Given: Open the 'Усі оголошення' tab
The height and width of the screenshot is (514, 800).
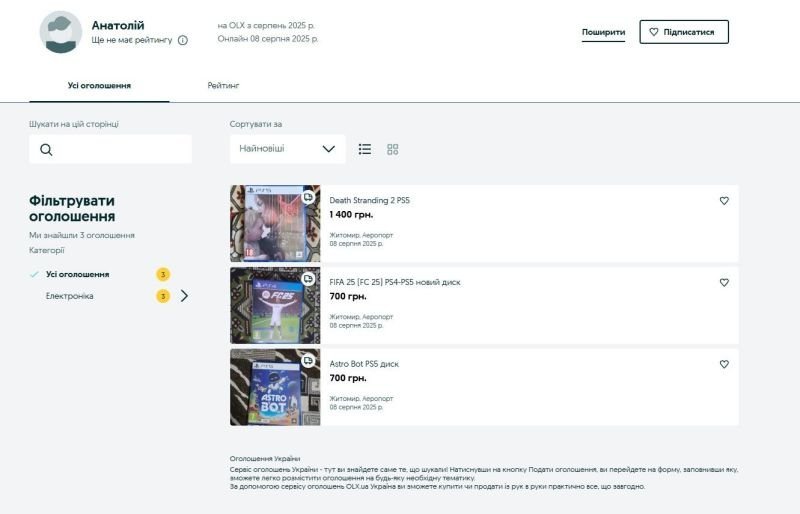Looking at the screenshot, I should pos(99,86).
